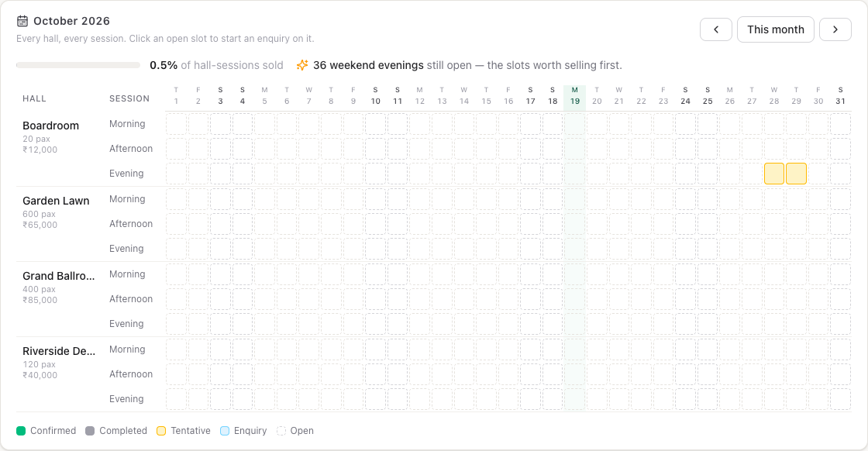Go to previous month with left chevron
Viewport: 868px width, 451px height.
[716, 29]
